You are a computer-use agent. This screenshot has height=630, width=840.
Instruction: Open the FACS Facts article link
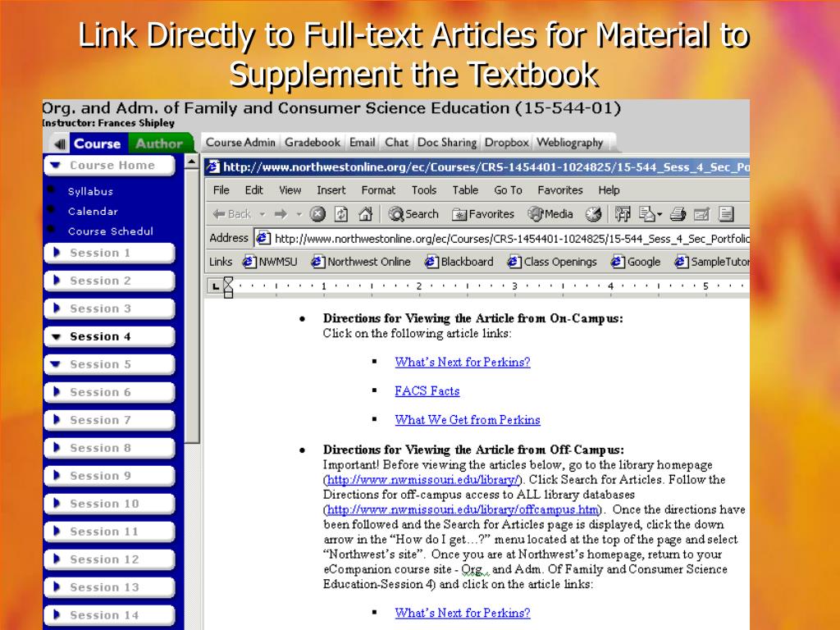[427, 391]
